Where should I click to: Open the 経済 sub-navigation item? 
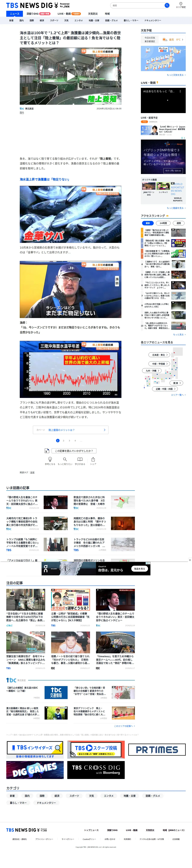point(42,21)
